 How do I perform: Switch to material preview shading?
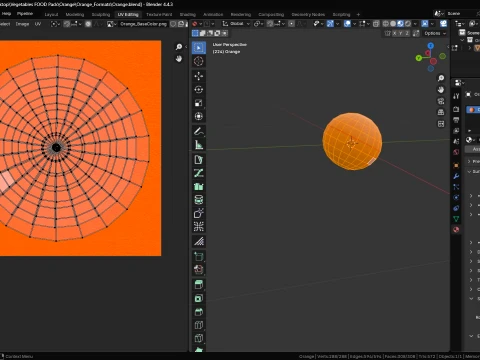coord(400,24)
